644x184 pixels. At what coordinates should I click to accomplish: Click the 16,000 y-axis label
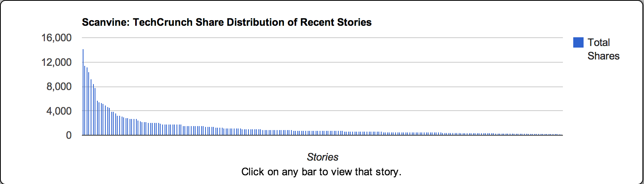point(56,38)
